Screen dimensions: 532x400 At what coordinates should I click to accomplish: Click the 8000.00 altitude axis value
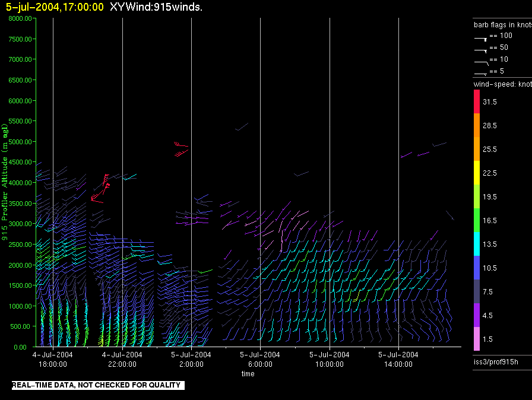[x=20, y=18]
